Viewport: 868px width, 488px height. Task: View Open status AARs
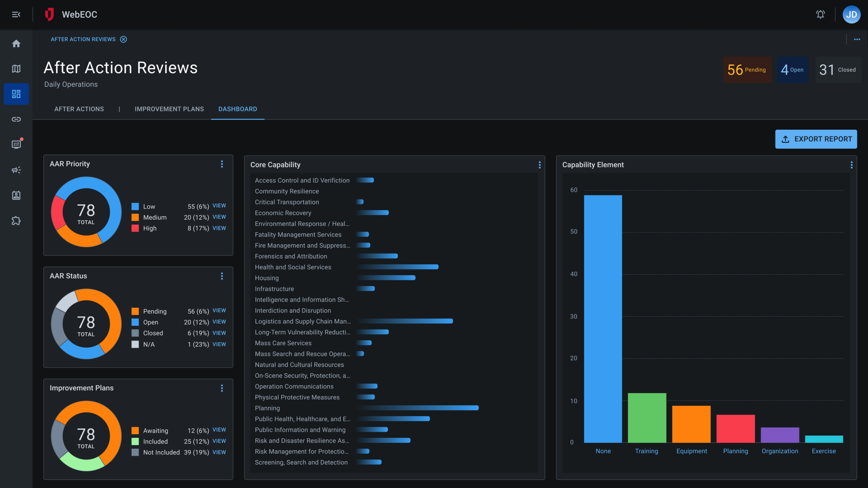219,322
